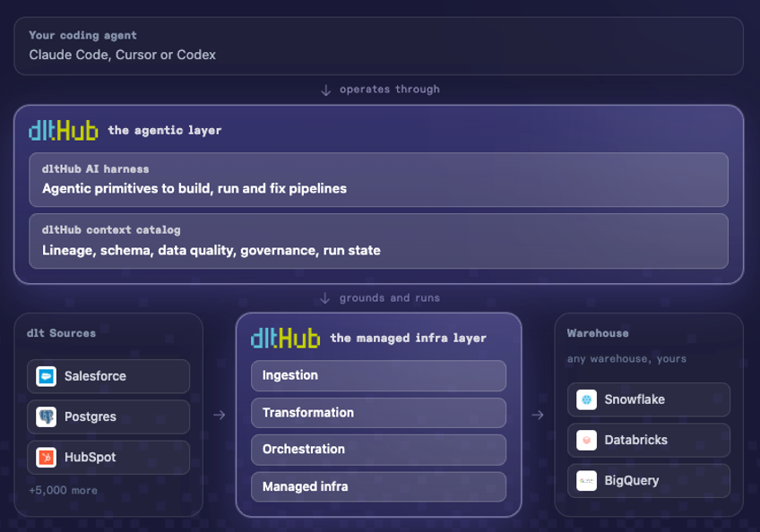
Task: Click the HubSpot logo icon
Action: click(x=46, y=457)
